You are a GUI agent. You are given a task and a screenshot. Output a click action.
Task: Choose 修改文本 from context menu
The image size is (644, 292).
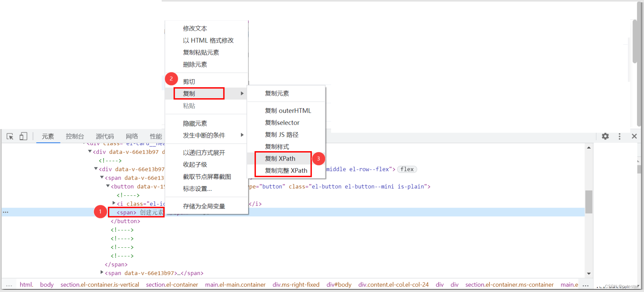(207, 28)
